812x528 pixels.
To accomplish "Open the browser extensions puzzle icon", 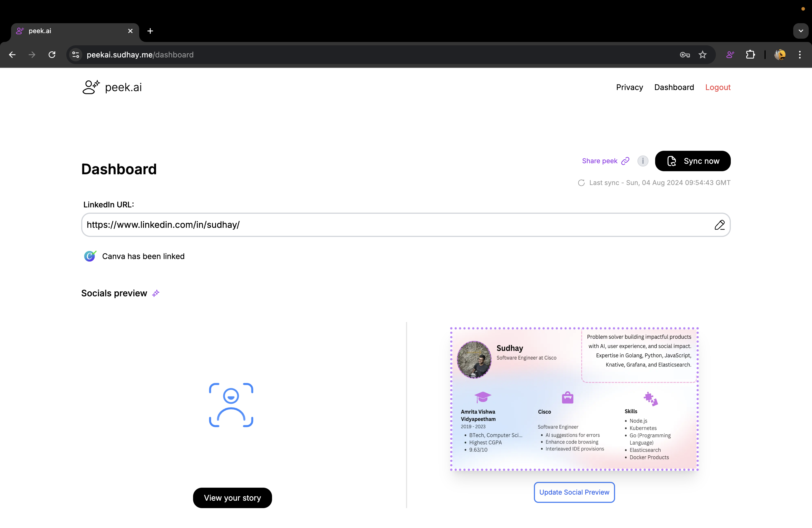I will tap(750, 55).
